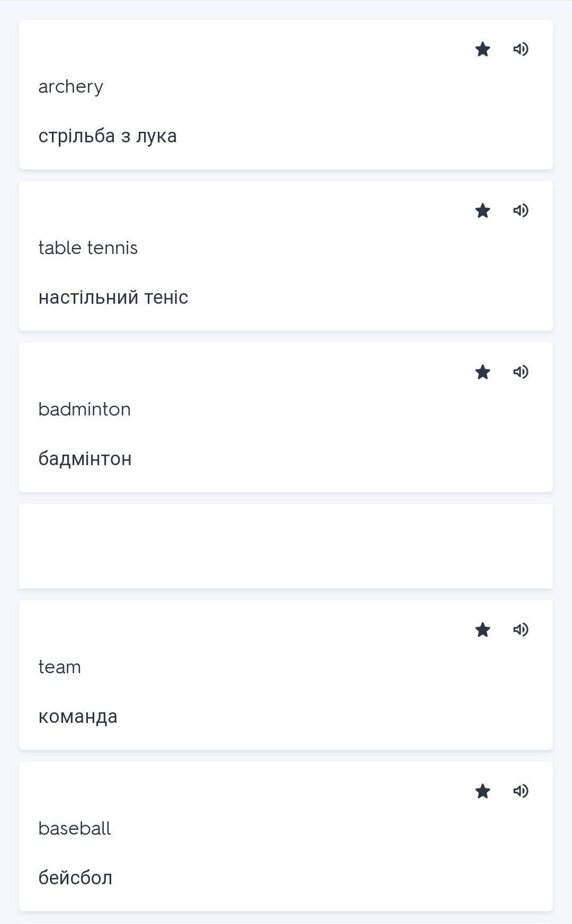The height and width of the screenshot is (924, 572).
Task: Play audio for team
Action: [x=521, y=630]
